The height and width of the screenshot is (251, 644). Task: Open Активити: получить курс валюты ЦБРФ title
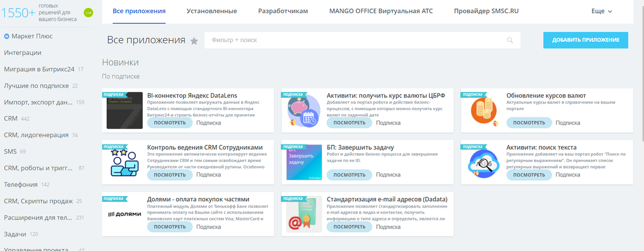pos(386,95)
